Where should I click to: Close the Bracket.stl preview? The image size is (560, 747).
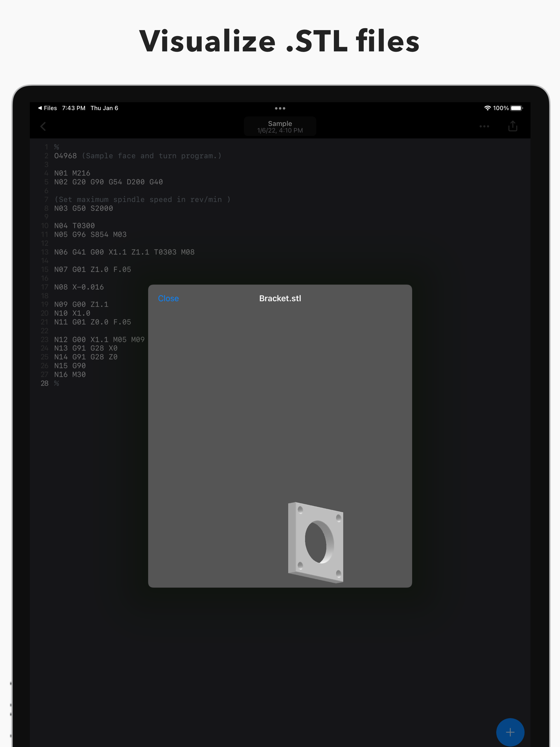(168, 299)
